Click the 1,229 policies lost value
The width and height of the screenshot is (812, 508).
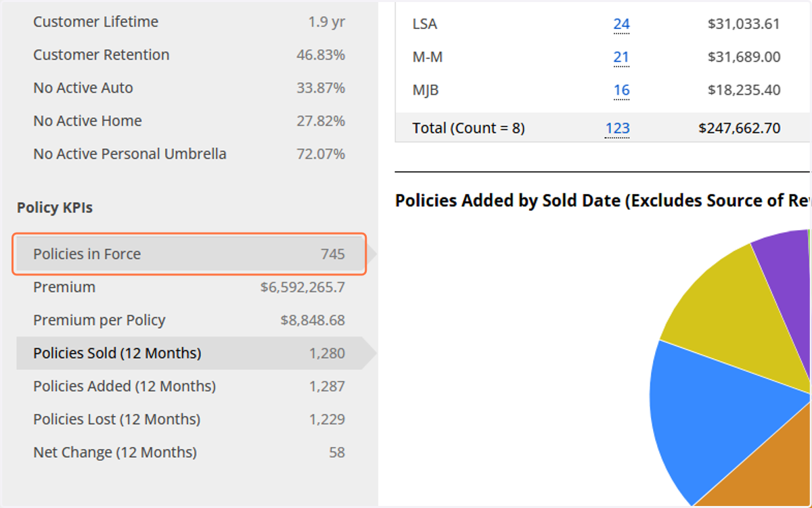(328, 419)
